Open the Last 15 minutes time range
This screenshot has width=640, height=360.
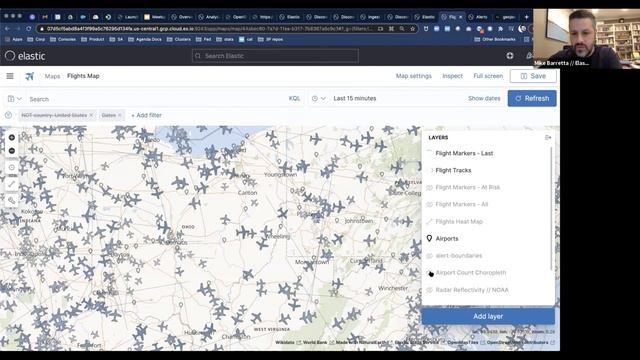(x=355, y=98)
